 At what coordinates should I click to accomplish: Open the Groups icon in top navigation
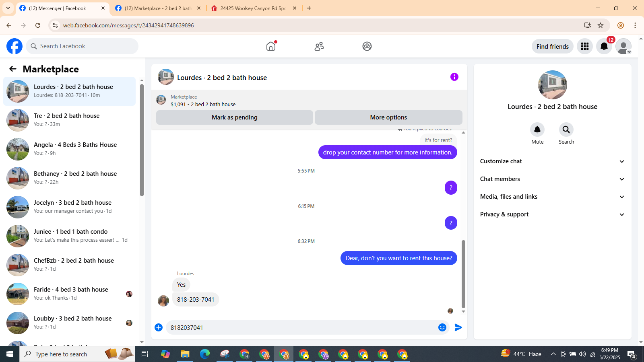click(x=367, y=46)
